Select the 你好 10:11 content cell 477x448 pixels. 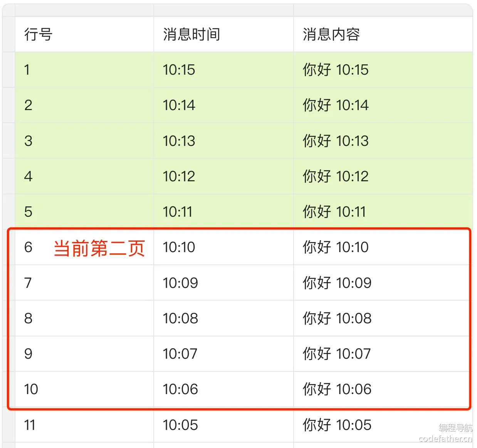click(x=383, y=212)
